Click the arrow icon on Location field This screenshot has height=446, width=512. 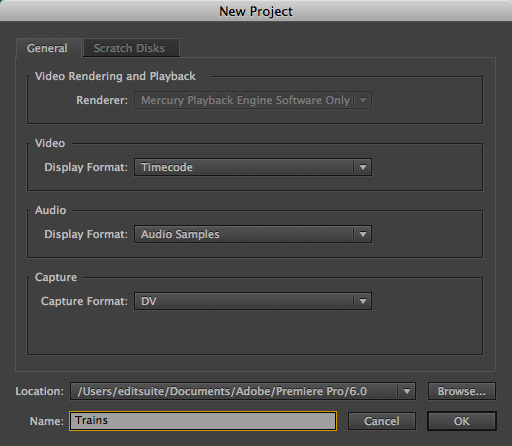click(x=407, y=391)
